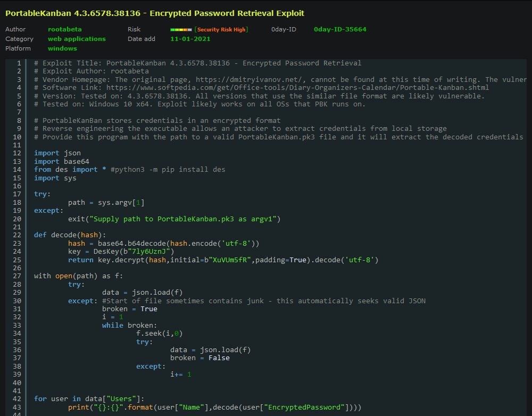This screenshot has height=416, width=532.
Task: Click the import base64 code line
Action: (x=62, y=162)
